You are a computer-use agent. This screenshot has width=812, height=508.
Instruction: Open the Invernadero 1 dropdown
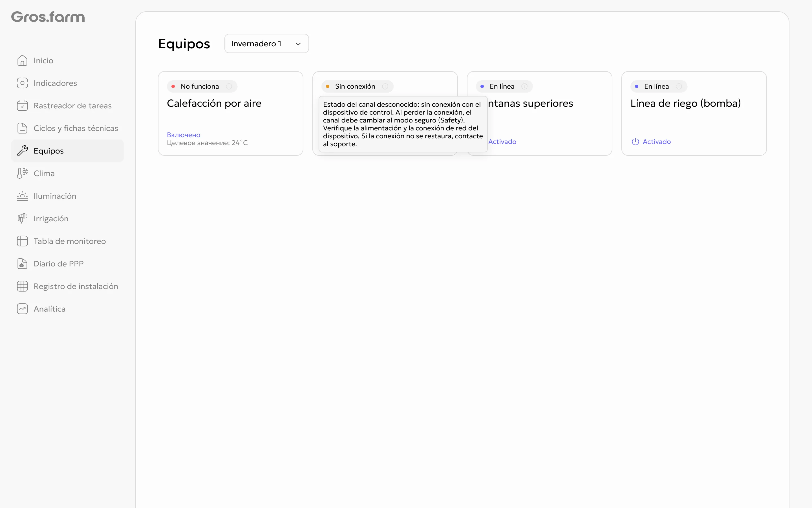266,44
